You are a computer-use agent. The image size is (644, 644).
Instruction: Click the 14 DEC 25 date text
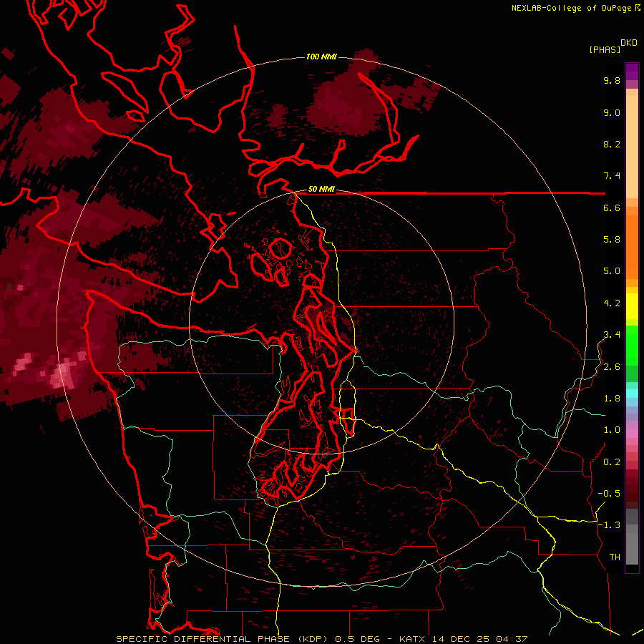click(x=461, y=639)
